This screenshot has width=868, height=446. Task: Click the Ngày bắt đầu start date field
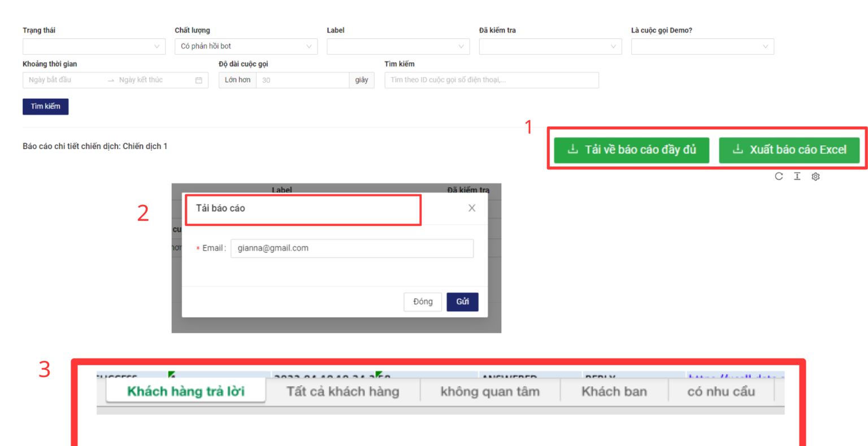point(65,80)
